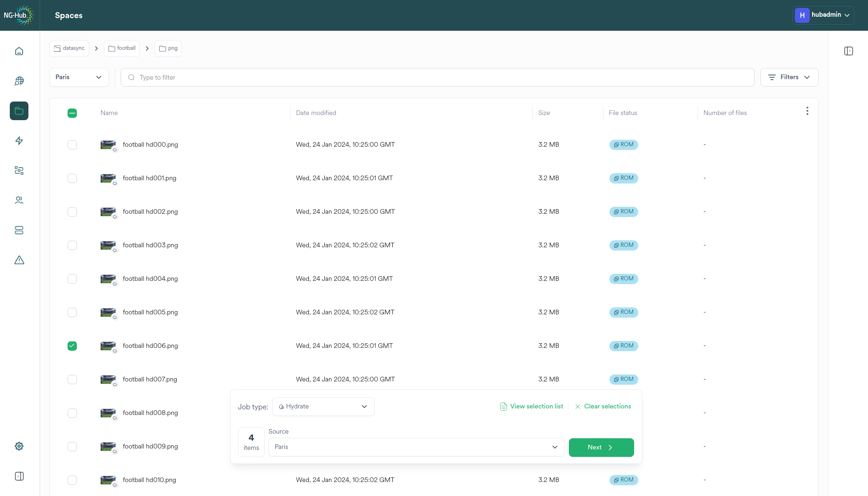Open the Home page from the sidebar
Viewport: 868px width, 496px height.
coord(19,51)
